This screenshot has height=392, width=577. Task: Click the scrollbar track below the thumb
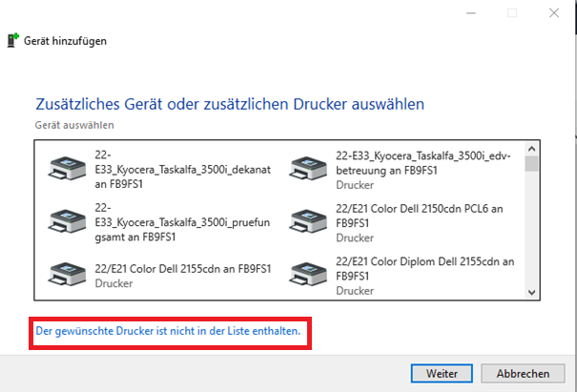[x=531, y=228]
